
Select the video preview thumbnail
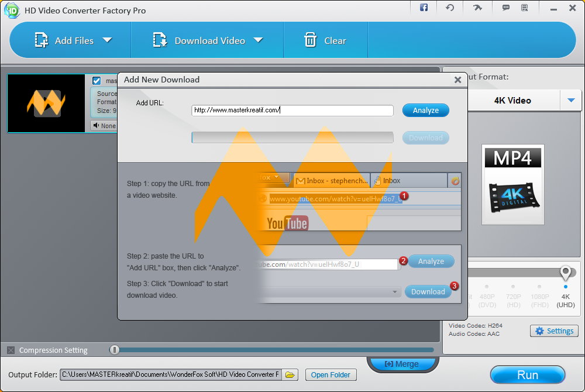point(46,104)
